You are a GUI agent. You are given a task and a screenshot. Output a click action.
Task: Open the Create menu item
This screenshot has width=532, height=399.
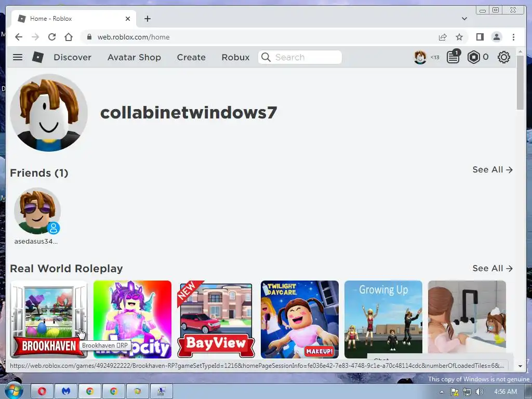coord(191,57)
